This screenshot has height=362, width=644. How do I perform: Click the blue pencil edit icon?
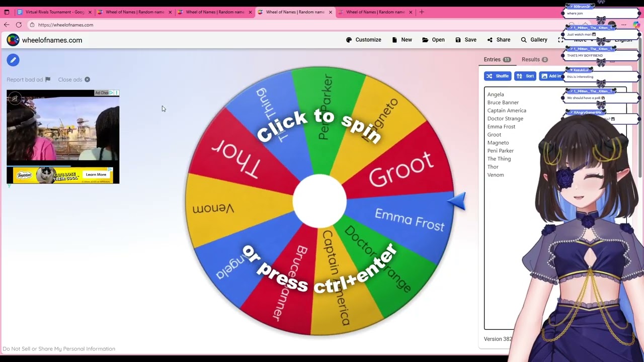13,60
